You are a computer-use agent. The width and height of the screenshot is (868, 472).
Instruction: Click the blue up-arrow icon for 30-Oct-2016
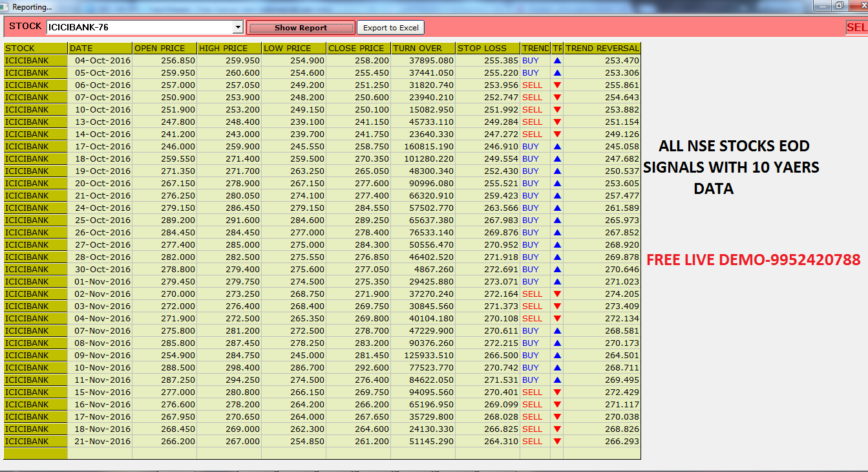557,270
